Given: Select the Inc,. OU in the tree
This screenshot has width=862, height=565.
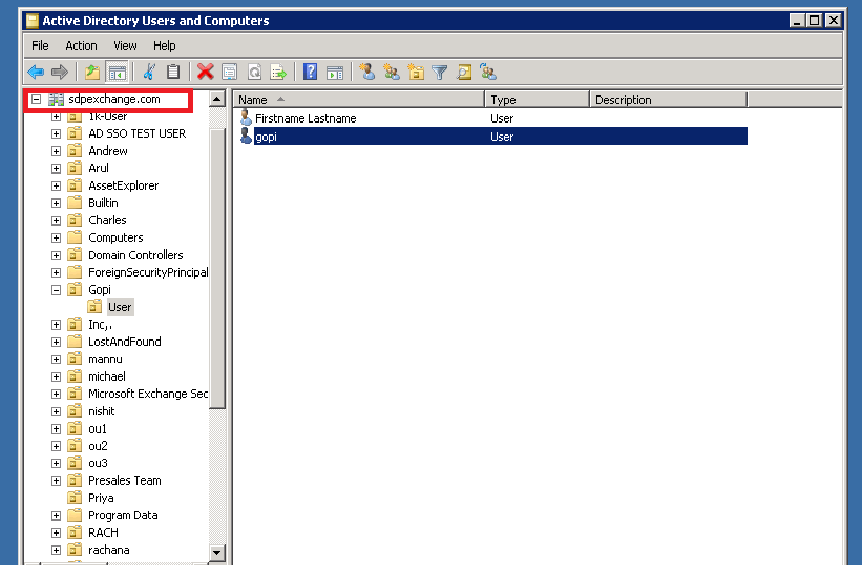Looking at the screenshot, I should coord(100,325).
